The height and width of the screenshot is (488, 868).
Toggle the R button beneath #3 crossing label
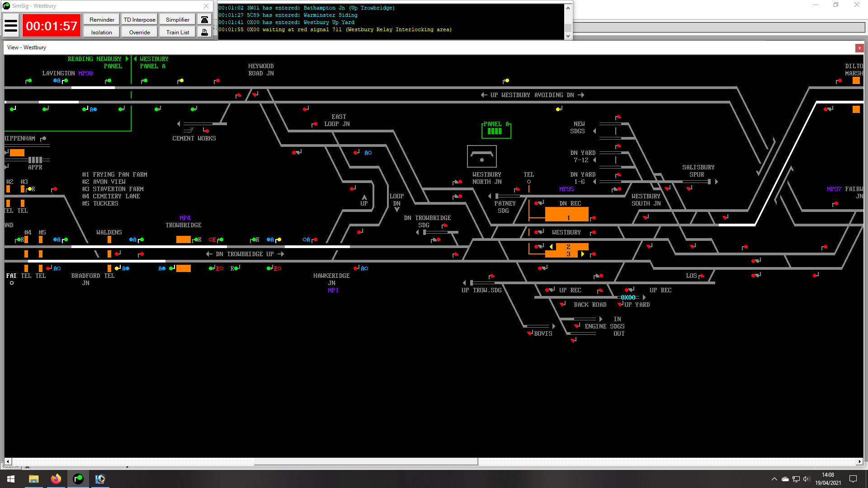(33, 189)
